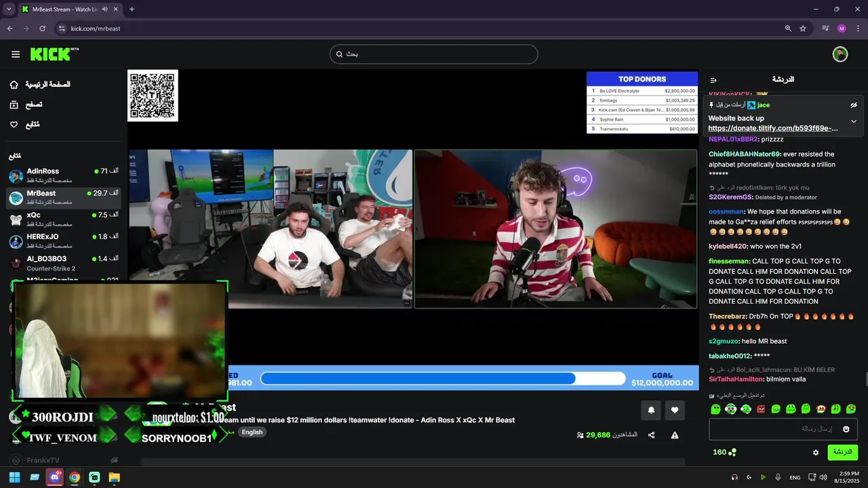
Task: Click the report warning triangle icon
Action: click(675, 435)
